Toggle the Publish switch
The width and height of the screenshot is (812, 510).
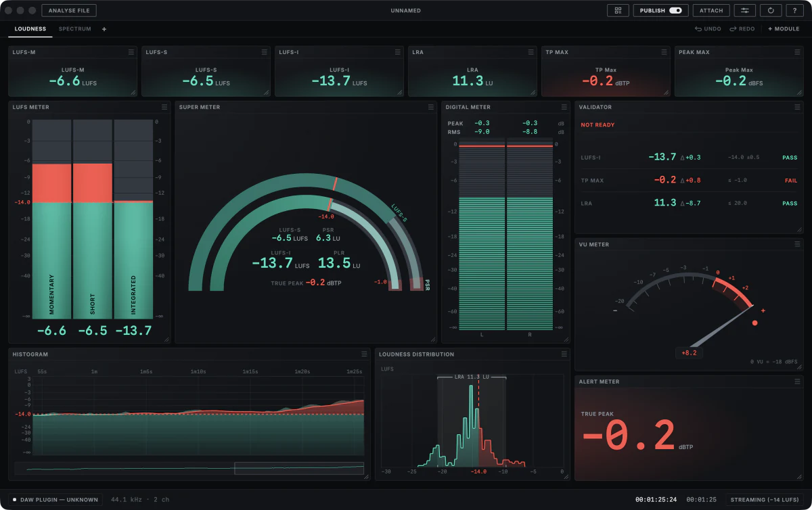click(x=675, y=10)
